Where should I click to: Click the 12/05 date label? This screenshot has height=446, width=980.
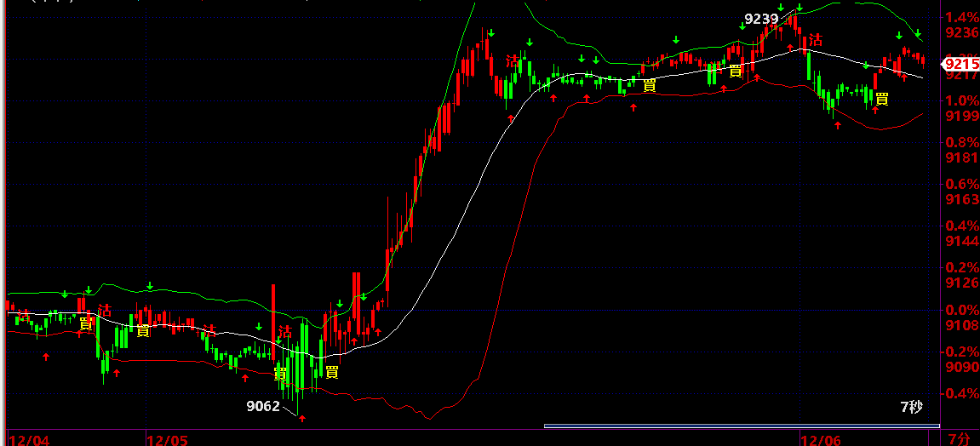tap(167, 440)
